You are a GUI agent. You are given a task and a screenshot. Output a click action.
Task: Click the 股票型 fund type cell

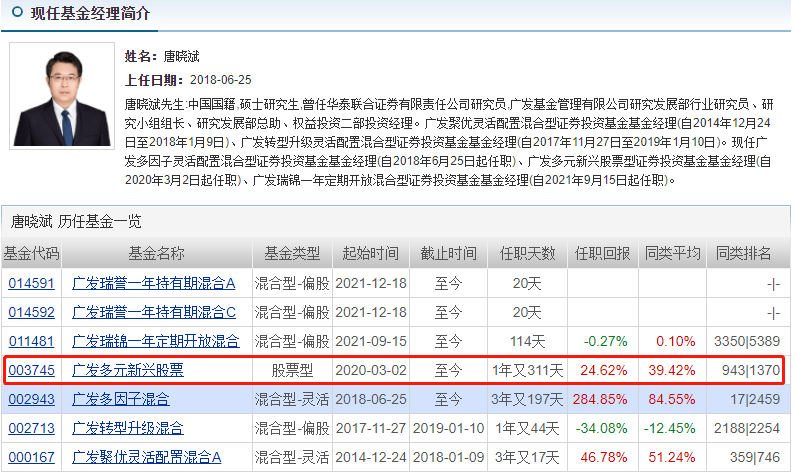292,370
